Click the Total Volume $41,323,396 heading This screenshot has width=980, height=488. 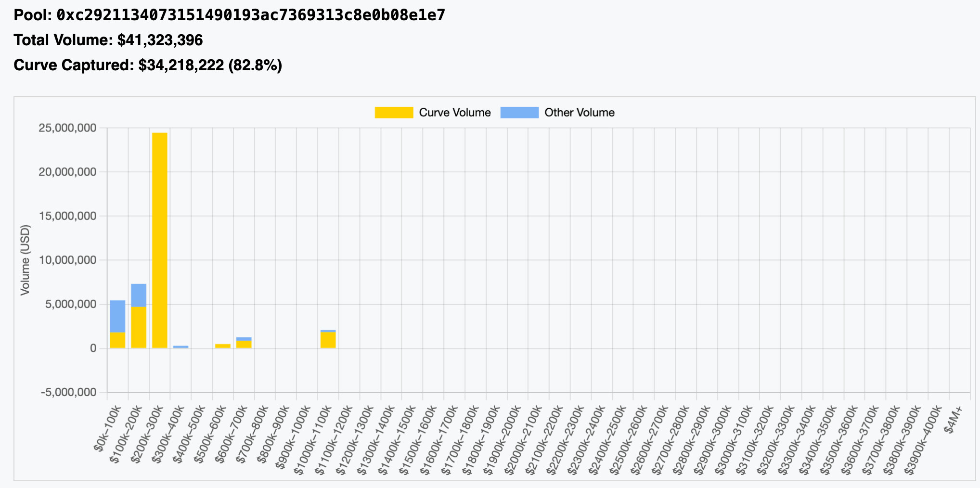tap(108, 40)
